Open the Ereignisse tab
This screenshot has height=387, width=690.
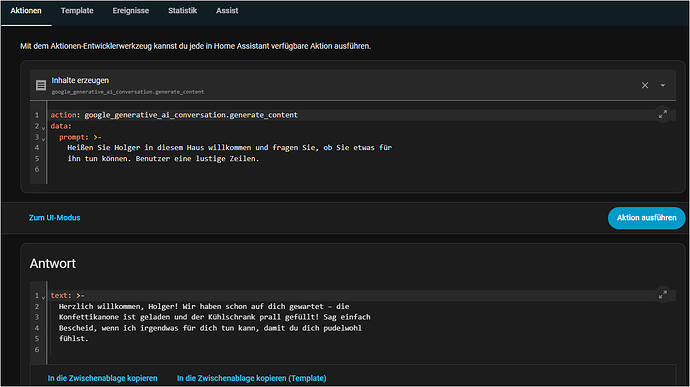(x=131, y=11)
